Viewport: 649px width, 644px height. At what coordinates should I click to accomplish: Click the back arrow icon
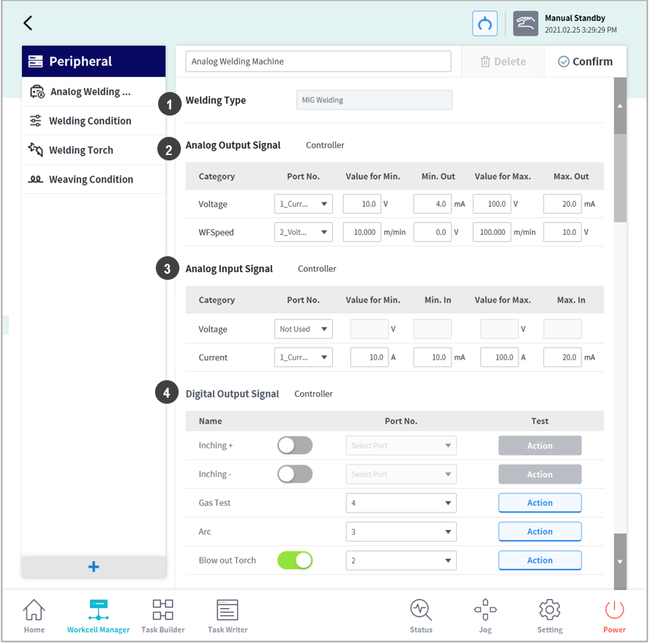point(28,23)
